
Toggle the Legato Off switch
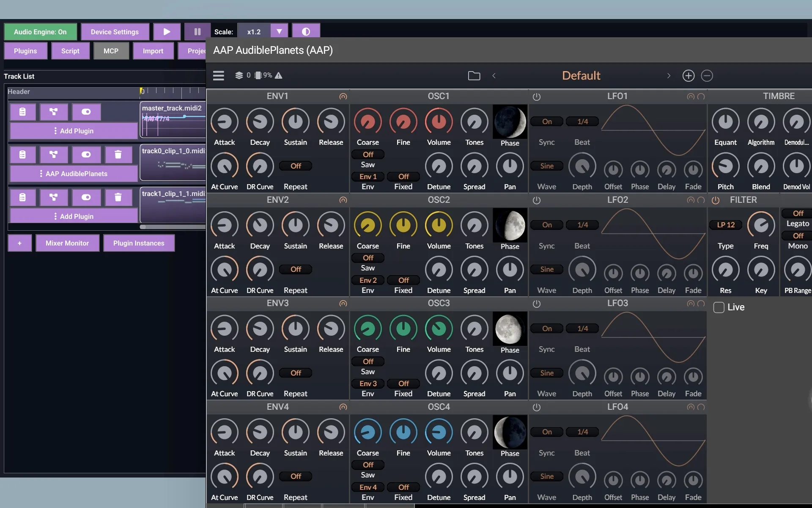[798, 213]
